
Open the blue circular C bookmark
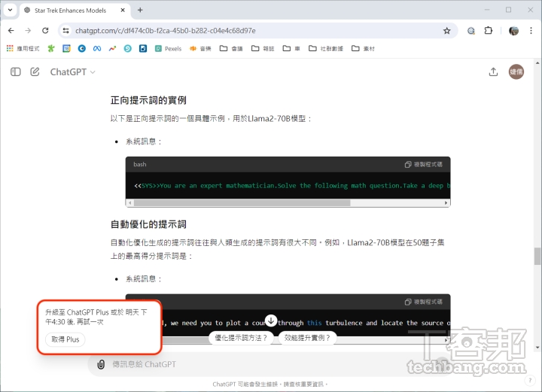pyautogui.click(x=81, y=49)
